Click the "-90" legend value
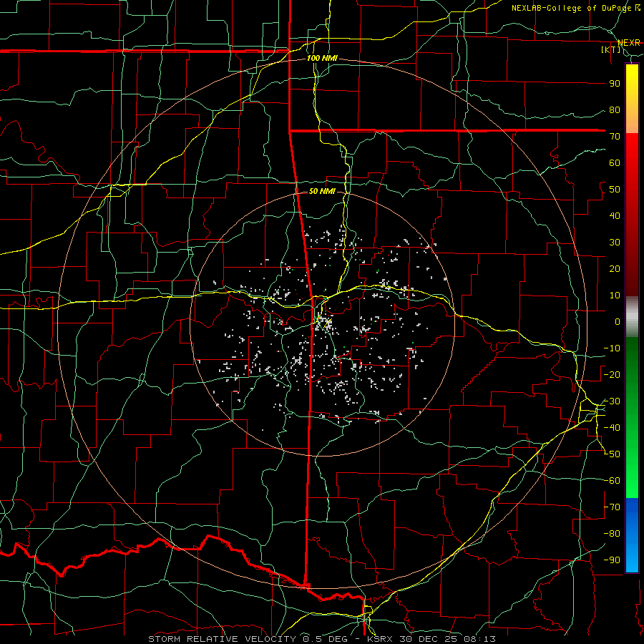 click(x=612, y=560)
